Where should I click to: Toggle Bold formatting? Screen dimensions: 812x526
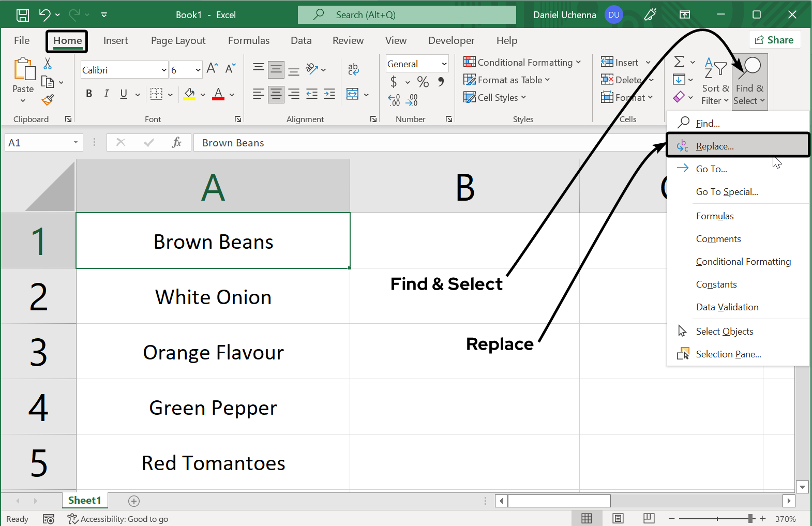[89, 94]
